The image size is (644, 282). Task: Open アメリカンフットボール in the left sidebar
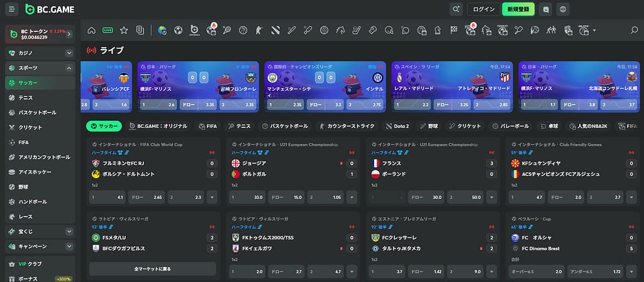coord(40,157)
